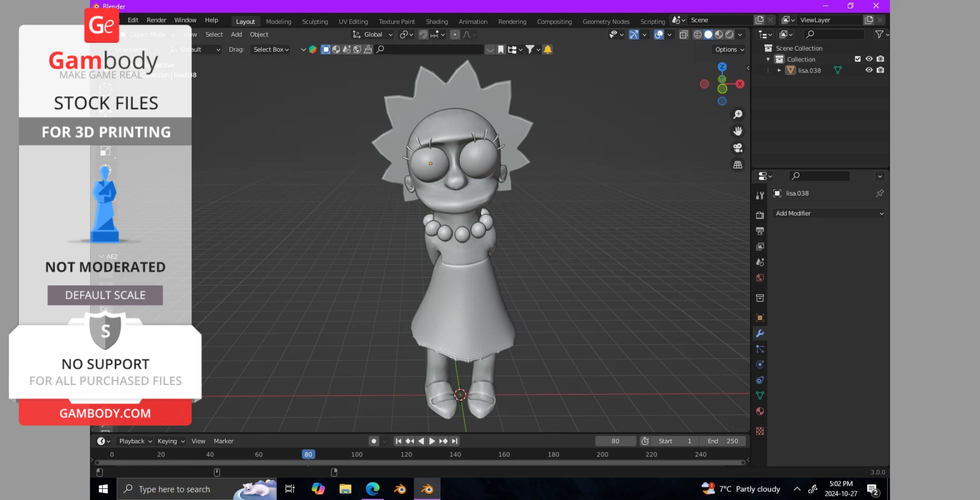The height and width of the screenshot is (500, 980).
Task: Switch viewport to wireframe shading
Action: [x=697, y=34]
